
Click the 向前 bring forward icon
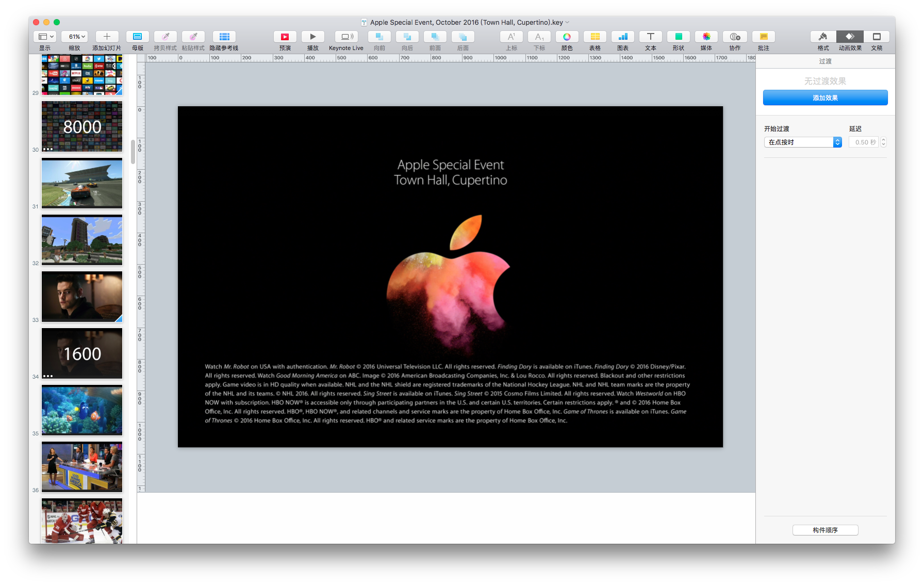(379, 37)
